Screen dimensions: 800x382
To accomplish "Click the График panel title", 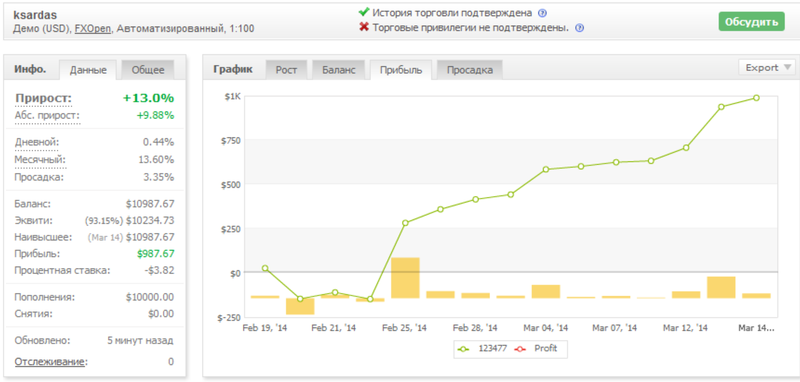I will (233, 69).
